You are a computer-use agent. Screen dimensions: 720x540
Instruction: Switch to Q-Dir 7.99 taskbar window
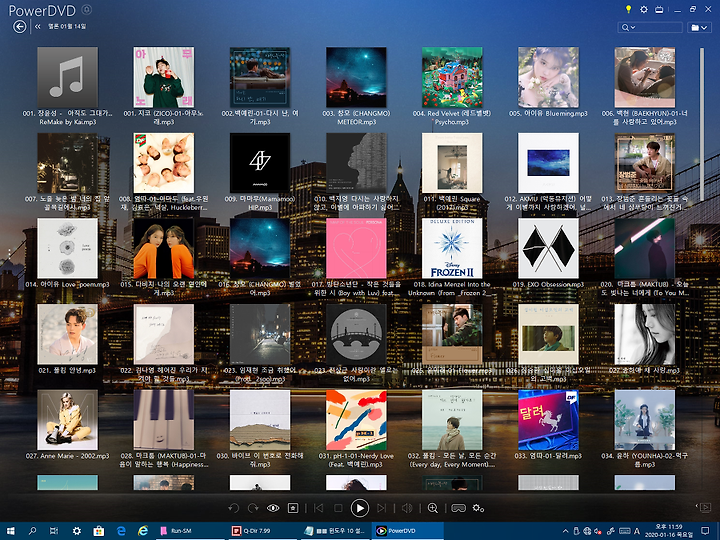(x=262, y=531)
